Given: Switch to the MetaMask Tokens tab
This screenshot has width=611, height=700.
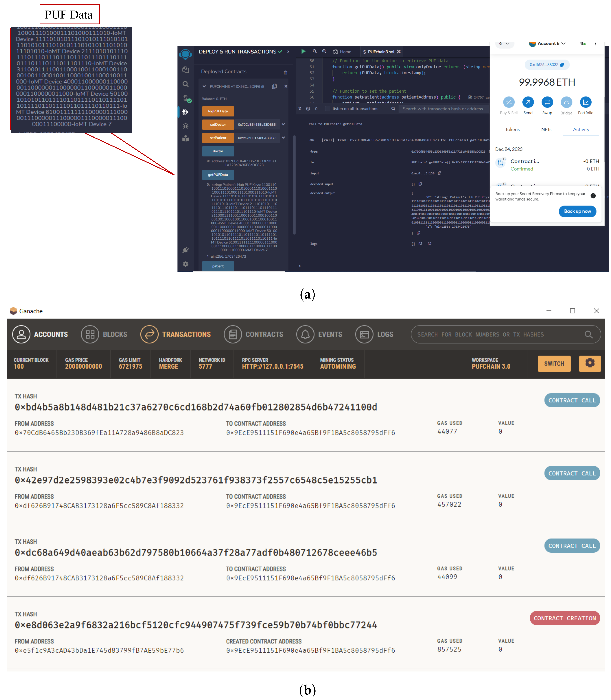Looking at the screenshot, I should (x=513, y=129).
